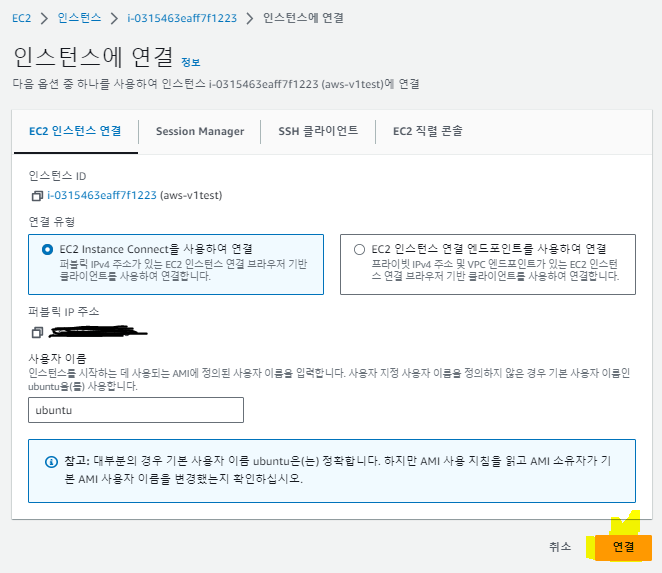Click the 퍼블릭 IP 주소 label
662x573 pixels.
(x=64, y=312)
